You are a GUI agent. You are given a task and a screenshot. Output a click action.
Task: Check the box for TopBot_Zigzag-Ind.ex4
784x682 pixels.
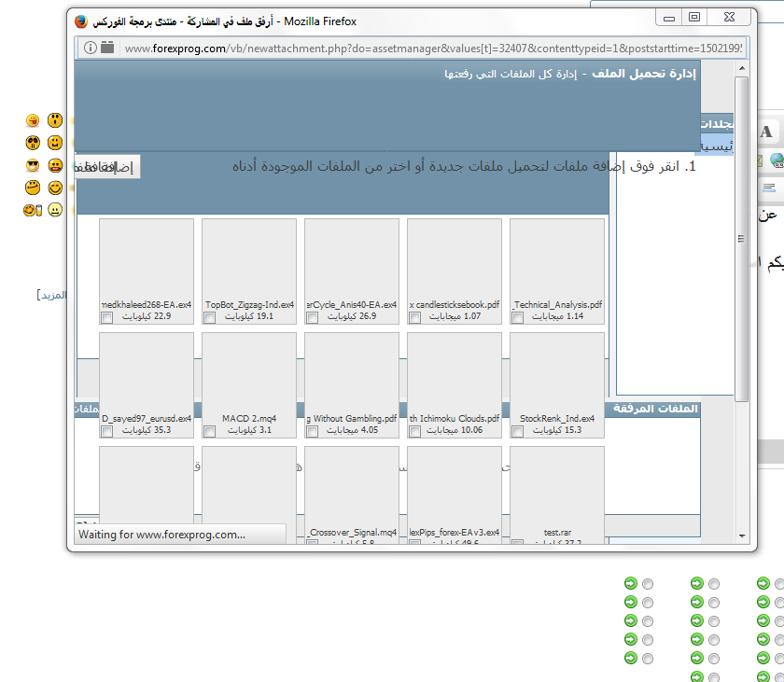coord(209,318)
